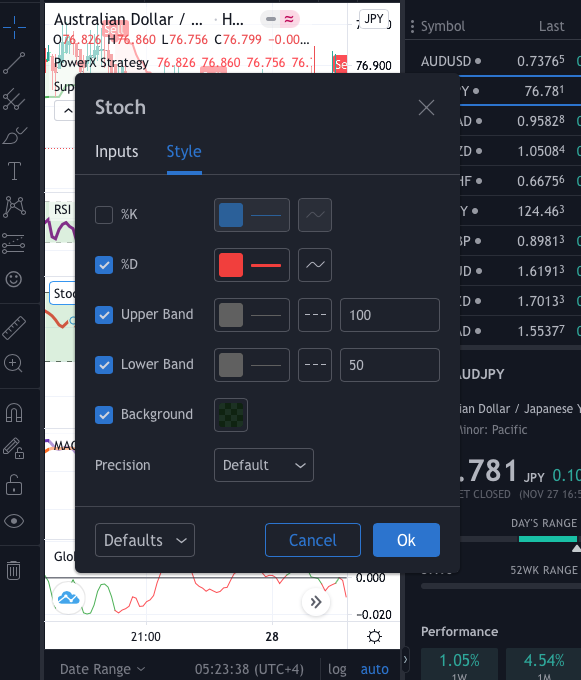Toggle stay in drawing mode
Viewport: 581px width, 680px height.
point(14,448)
